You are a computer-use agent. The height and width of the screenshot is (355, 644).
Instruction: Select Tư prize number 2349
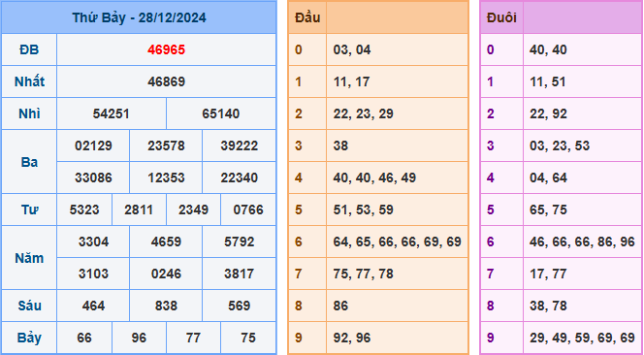point(193,210)
